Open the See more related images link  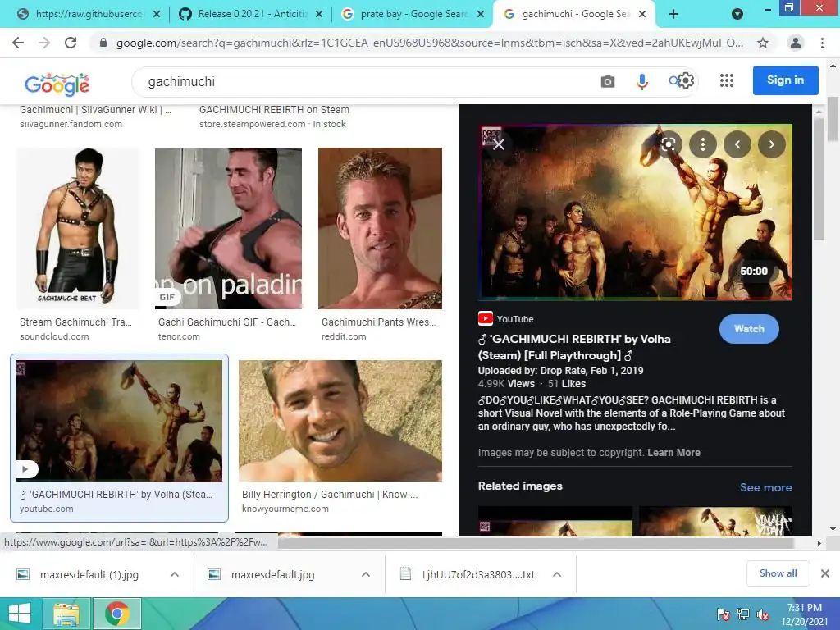[765, 487]
